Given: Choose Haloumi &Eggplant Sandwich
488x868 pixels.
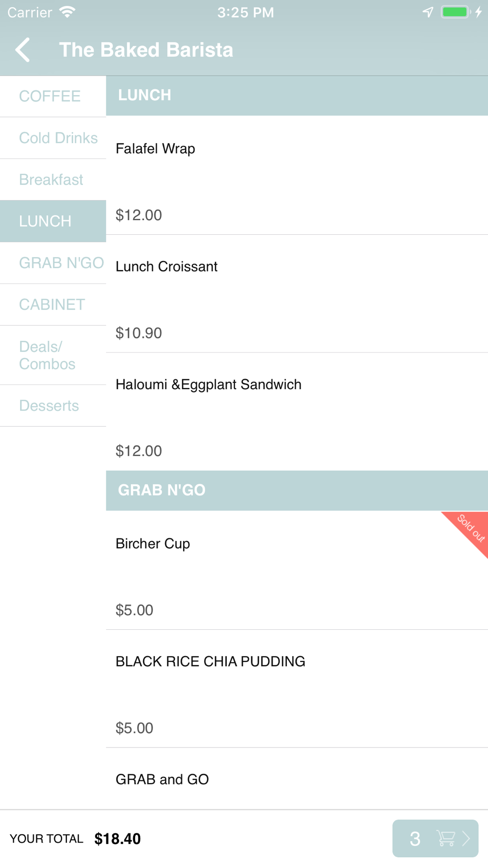Looking at the screenshot, I should pyautogui.click(x=297, y=412).
